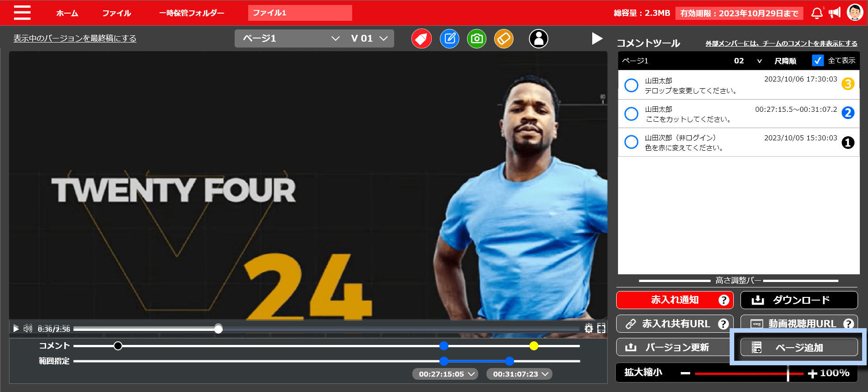Select radio circle for テロップを変更してください comment

[x=631, y=85]
